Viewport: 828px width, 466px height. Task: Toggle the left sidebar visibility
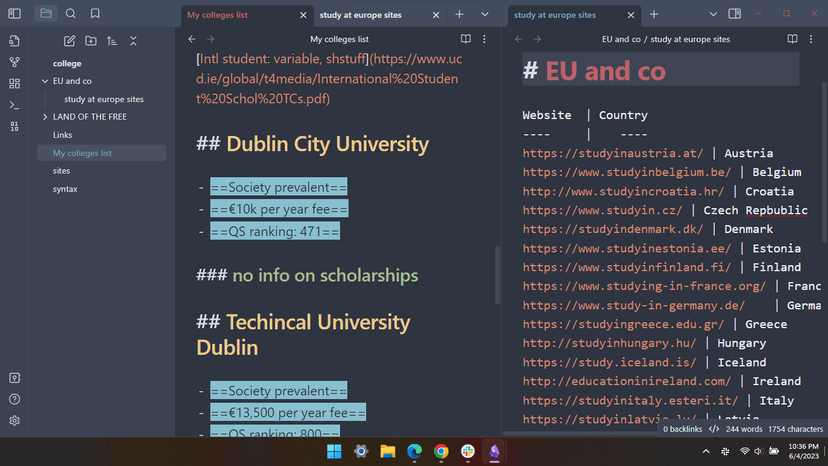[x=14, y=14]
